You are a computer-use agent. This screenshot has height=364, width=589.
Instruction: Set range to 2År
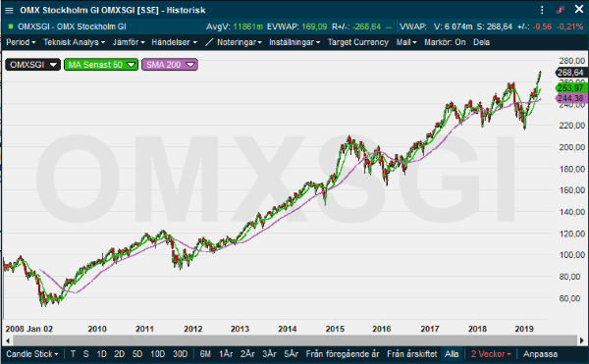point(247,354)
